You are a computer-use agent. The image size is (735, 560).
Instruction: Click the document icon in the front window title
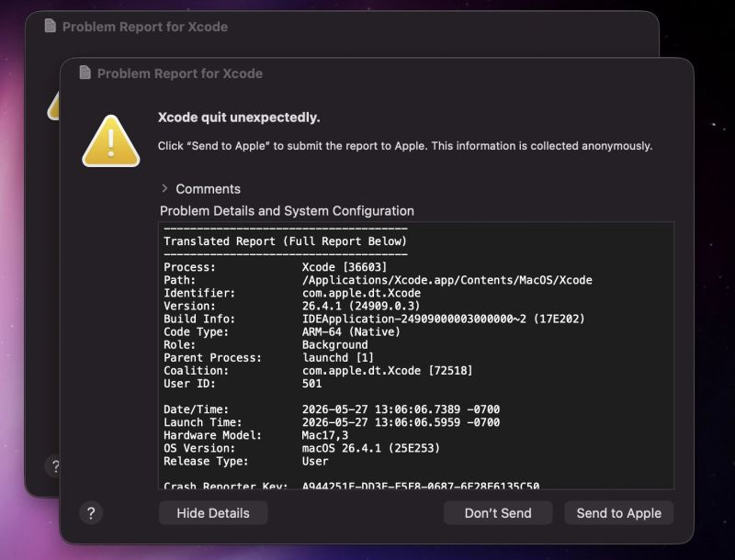pos(85,73)
